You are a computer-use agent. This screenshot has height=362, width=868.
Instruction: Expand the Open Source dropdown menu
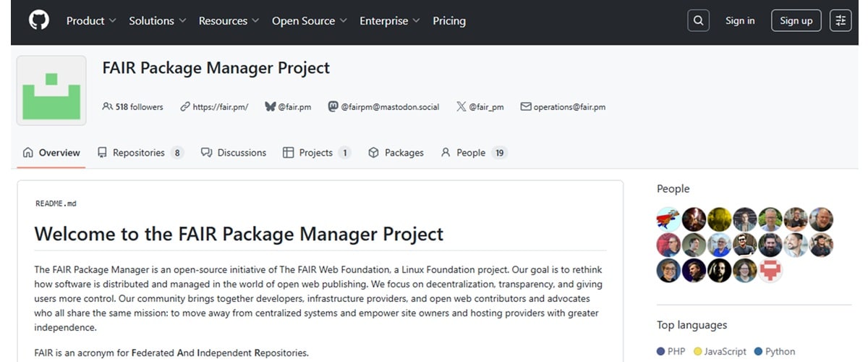click(310, 21)
